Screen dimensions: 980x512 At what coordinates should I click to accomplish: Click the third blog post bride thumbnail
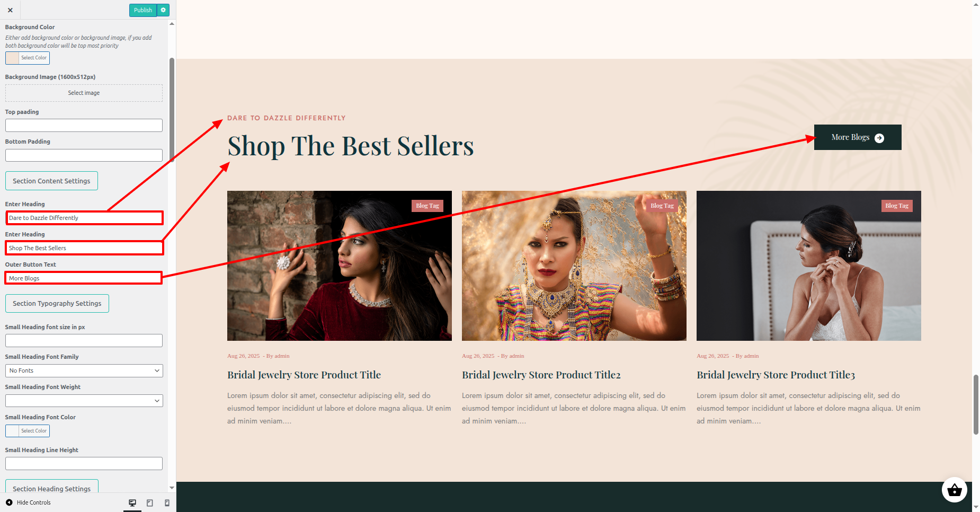point(808,266)
